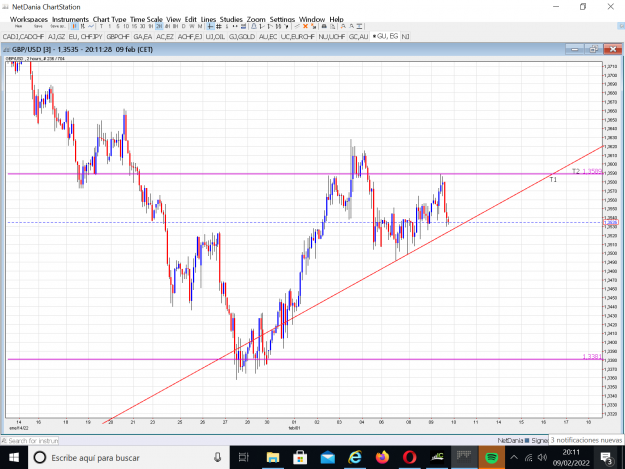Click the zoom out icon
The width and height of the screenshot is (625, 469).
(352, 26)
